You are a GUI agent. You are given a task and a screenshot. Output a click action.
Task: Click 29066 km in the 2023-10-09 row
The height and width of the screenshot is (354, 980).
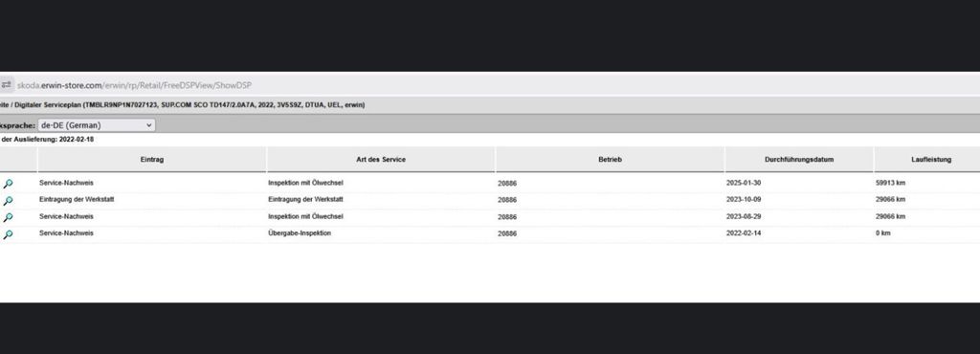click(x=891, y=200)
